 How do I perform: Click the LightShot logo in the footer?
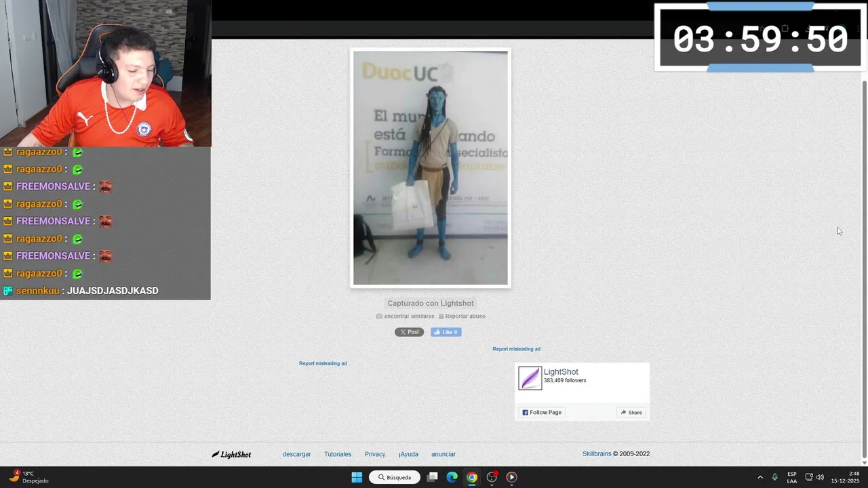click(231, 454)
